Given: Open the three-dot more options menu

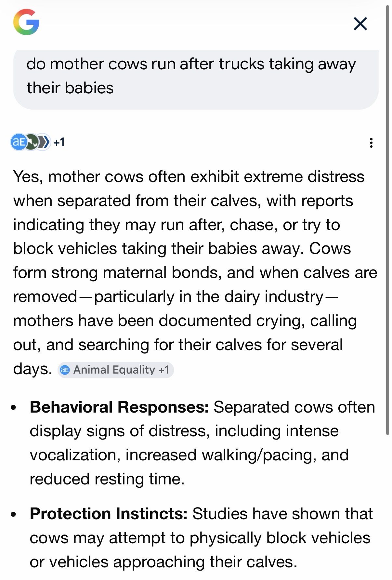Looking at the screenshot, I should coord(371,143).
